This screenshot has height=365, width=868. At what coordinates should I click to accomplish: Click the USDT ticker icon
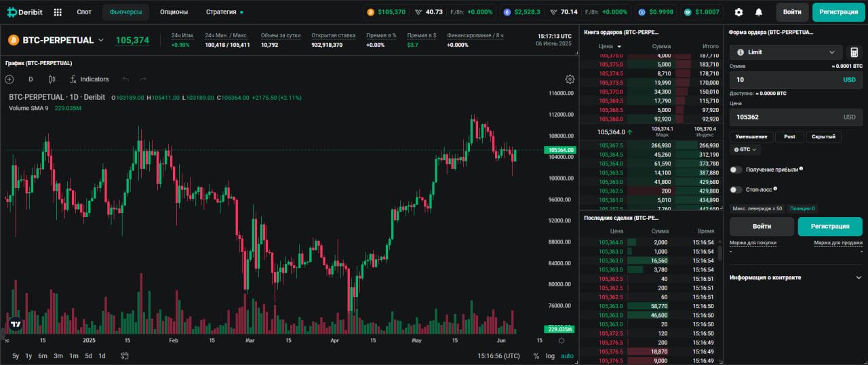tap(688, 12)
